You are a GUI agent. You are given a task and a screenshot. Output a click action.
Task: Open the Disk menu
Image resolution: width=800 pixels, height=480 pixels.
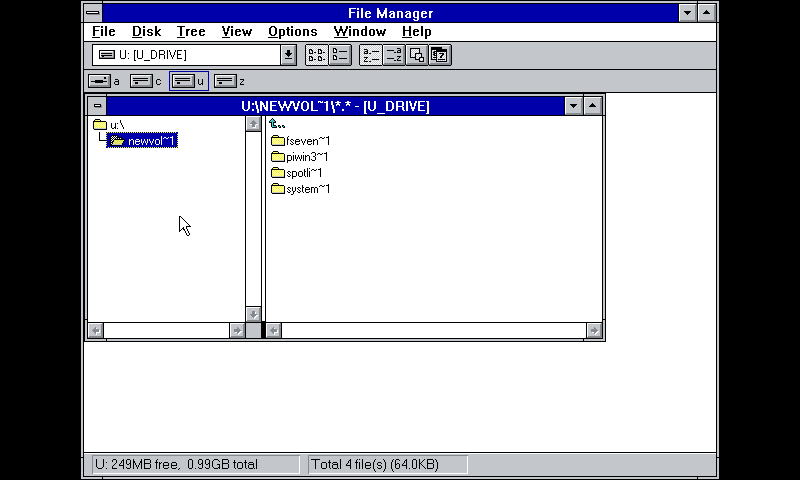pos(146,31)
